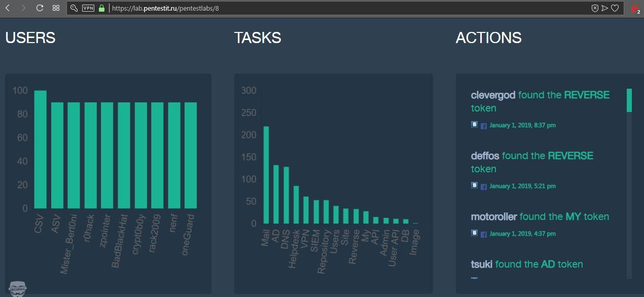Open the tsuki user link
Image resolution: width=644 pixels, height=297 pixels.
click(x=481, y=264)
